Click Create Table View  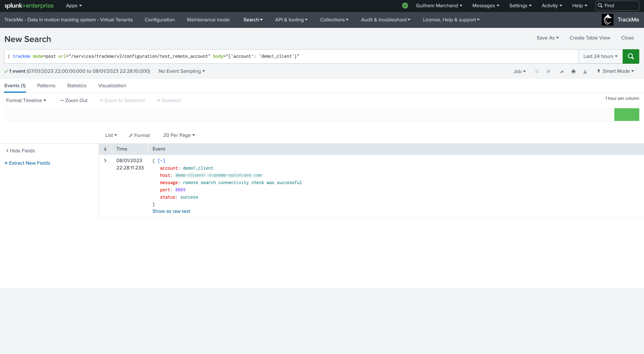[590, 38]
